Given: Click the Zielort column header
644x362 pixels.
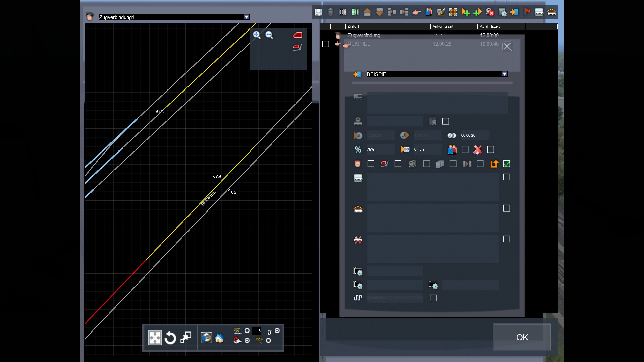Looking at the screenshot, I should (354, 26).
